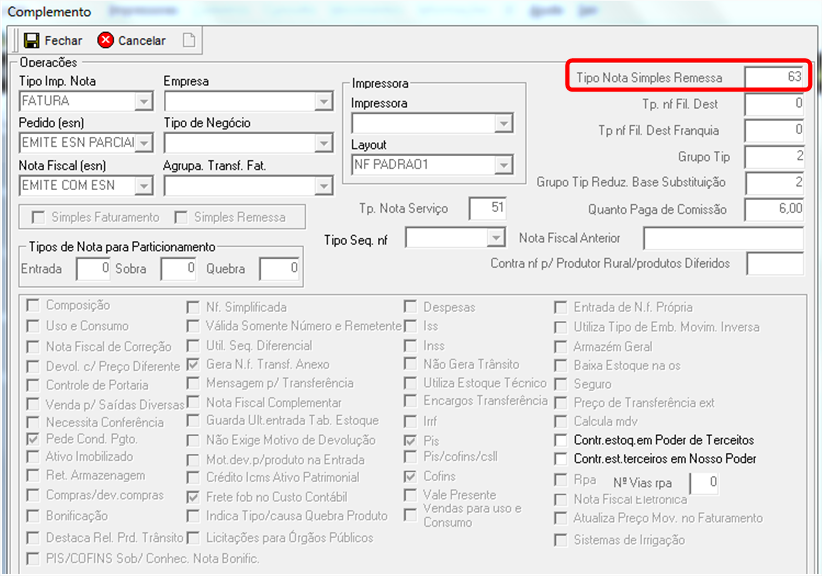Screen dimensions: 822x576
Task: Toggle the Ret. Armazenagem checkbox
Action: pyautogui.click(x=33, y=475)
